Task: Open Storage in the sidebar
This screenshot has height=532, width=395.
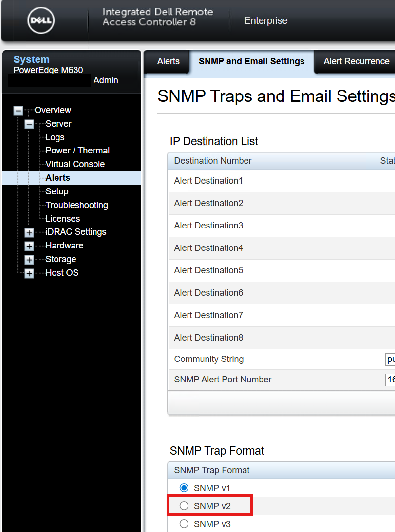Action: 61,259
